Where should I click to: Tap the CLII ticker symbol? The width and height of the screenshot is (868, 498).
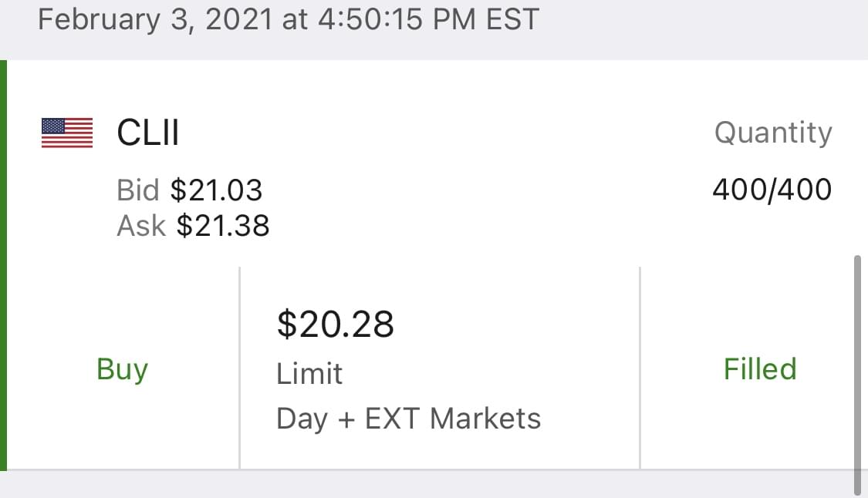(147, 133)
